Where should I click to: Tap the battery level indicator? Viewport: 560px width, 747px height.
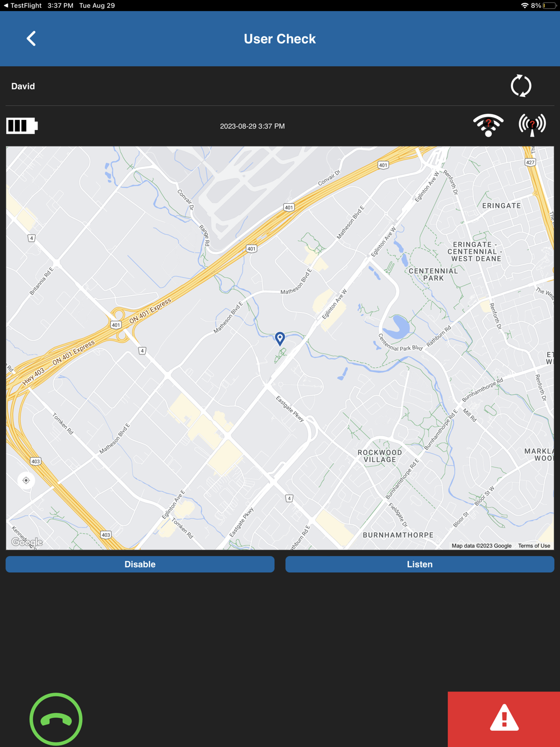(x=22, y=126)
